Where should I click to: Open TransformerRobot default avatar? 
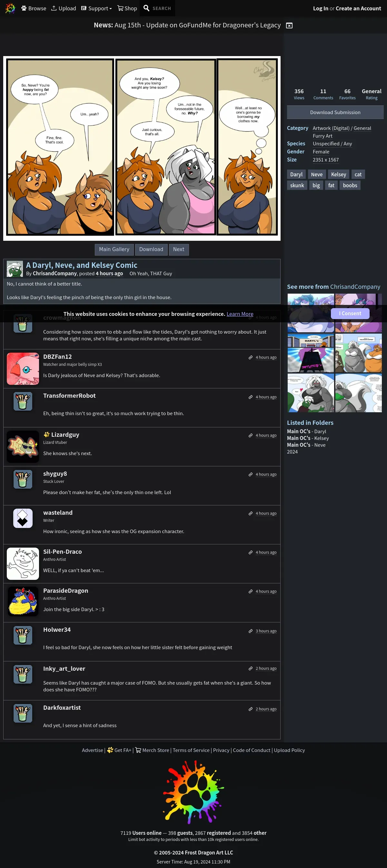[23, 401]
